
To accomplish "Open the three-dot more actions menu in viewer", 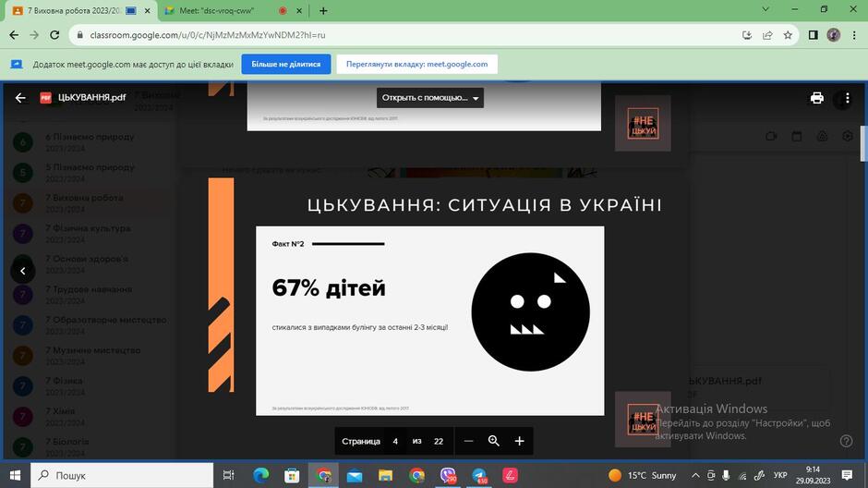I will pos(847,98).
